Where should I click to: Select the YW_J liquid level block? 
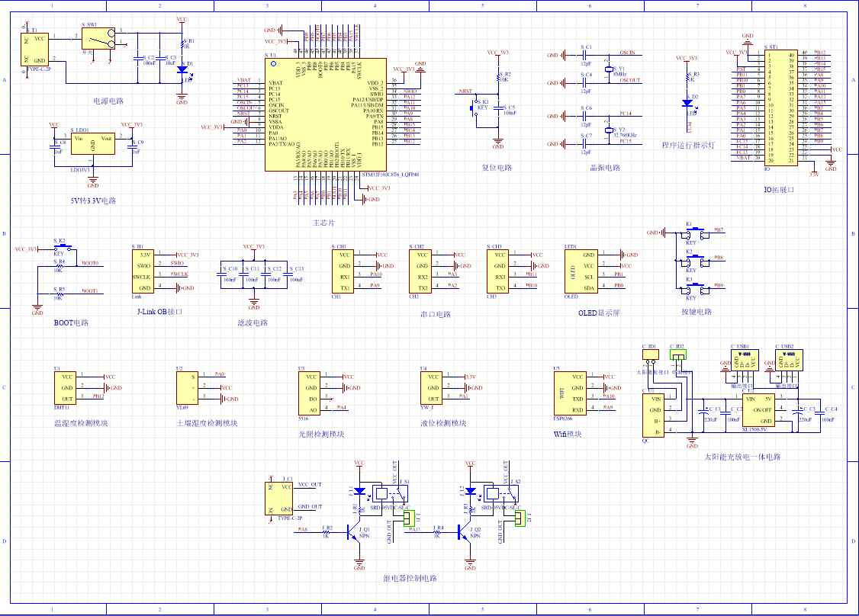[x=431, y=388]
